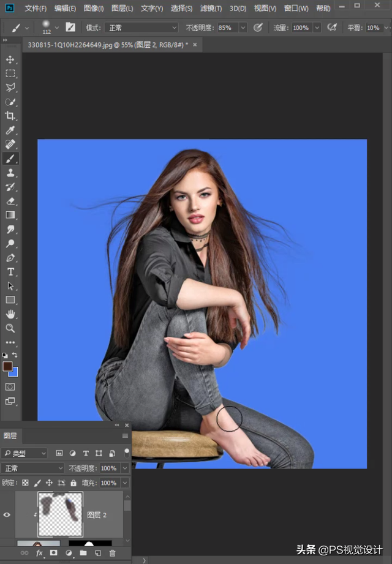Select the Dodge tool
Viewport: 392px width, 564px height.
[10, 244]
